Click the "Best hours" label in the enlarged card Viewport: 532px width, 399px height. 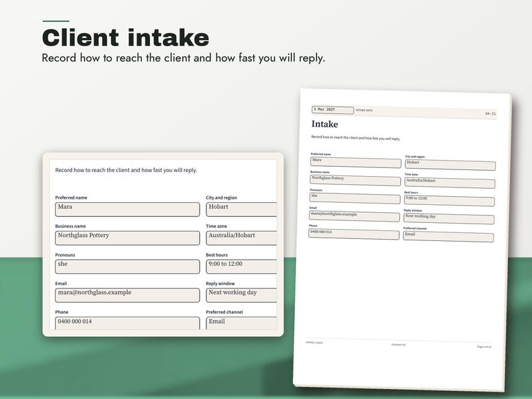217,255
